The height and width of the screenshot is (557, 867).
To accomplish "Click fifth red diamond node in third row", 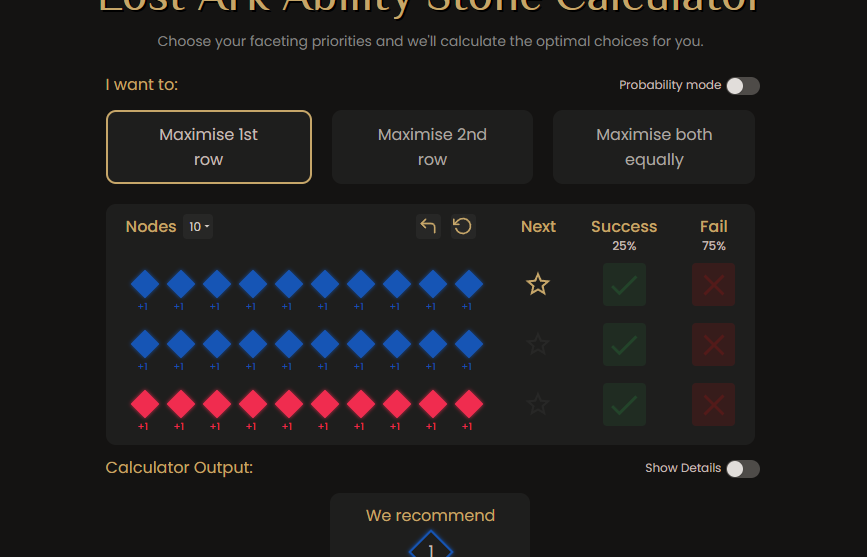I will tap(289, 404).
